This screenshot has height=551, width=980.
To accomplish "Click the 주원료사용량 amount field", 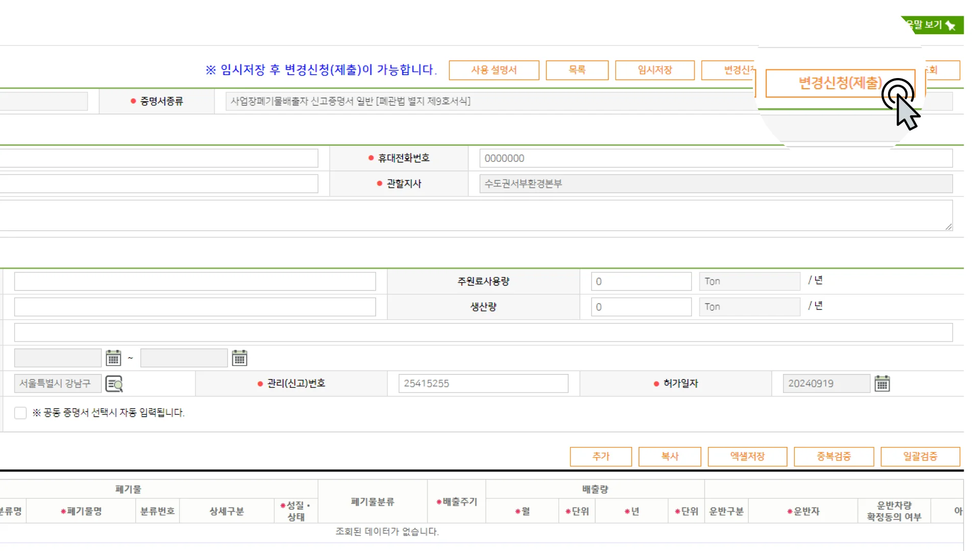I will [x=641, y=281].
